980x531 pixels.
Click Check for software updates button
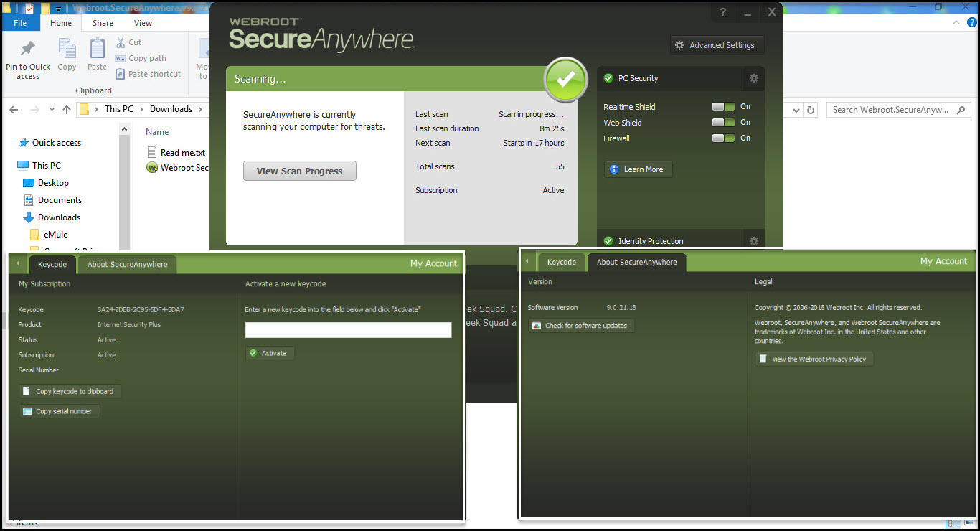point(580,326)
